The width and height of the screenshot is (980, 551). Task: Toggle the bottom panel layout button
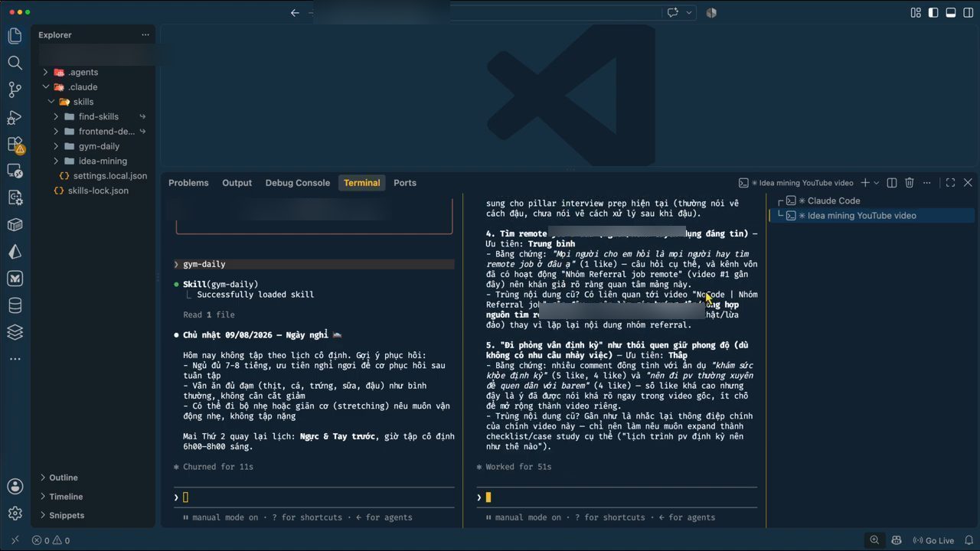click(951, 12)
